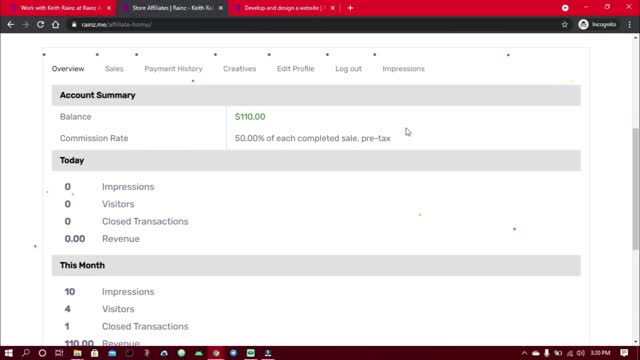Go to the Creatives tab
The image size is (640, 360).
tap(240, 69)
